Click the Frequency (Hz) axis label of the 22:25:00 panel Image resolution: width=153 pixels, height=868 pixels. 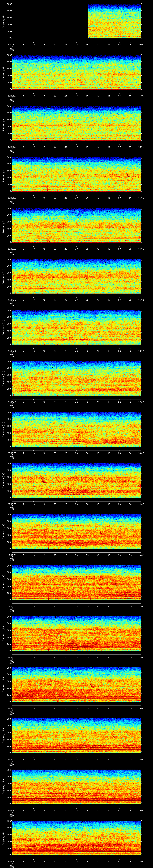point(3,838)
